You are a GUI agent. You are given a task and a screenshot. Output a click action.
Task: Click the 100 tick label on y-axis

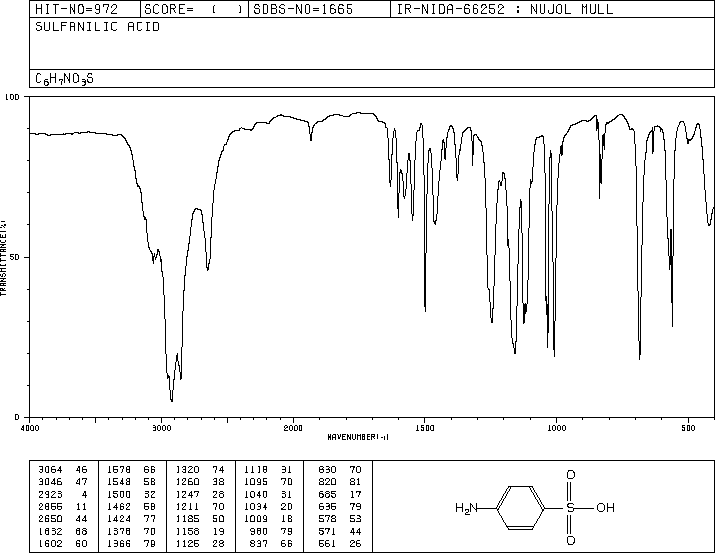pos(12,97)
